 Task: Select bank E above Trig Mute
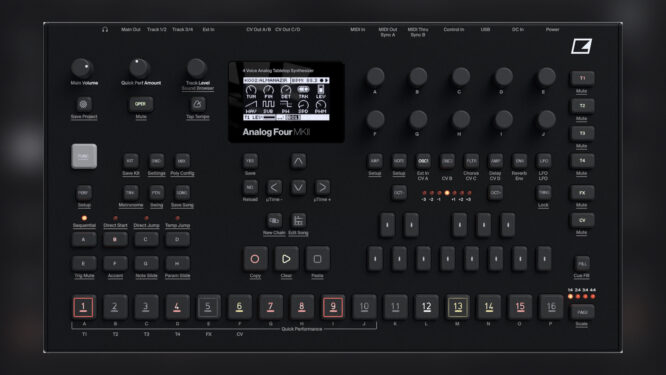[x=84, y=263]
